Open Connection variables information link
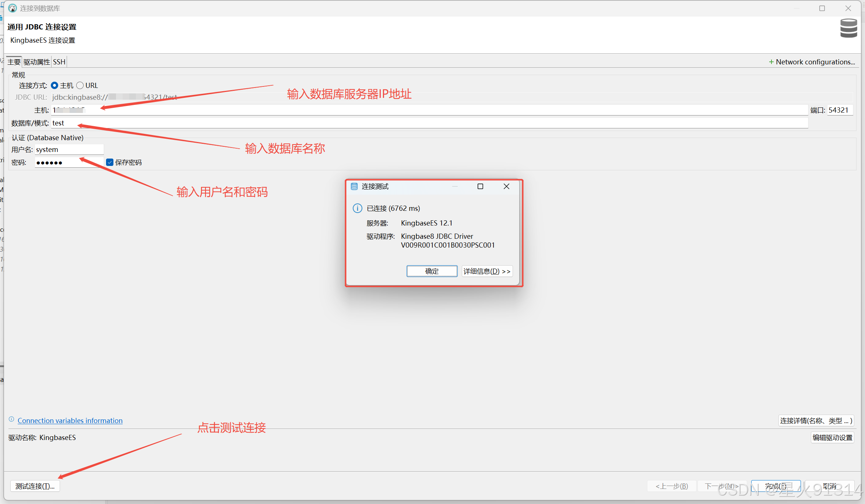The height and width of the screenshot is (504, 865). tap(70, 420)
